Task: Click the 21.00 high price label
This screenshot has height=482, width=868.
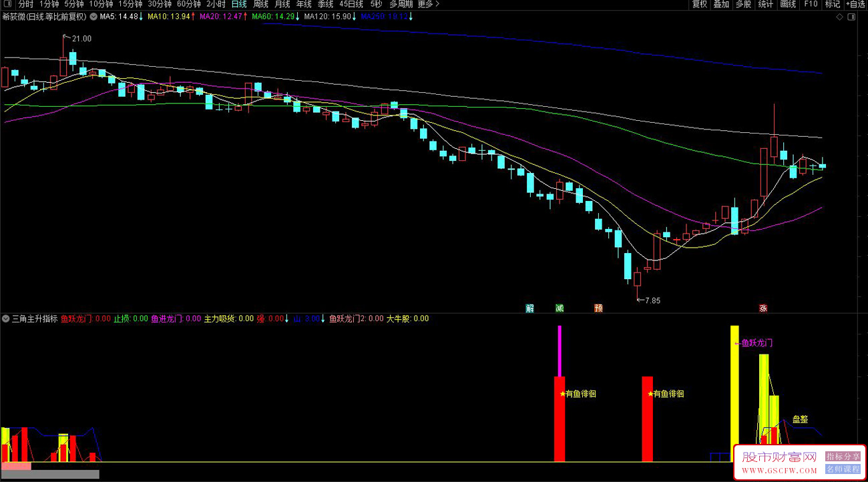Action: coord(81,39)
